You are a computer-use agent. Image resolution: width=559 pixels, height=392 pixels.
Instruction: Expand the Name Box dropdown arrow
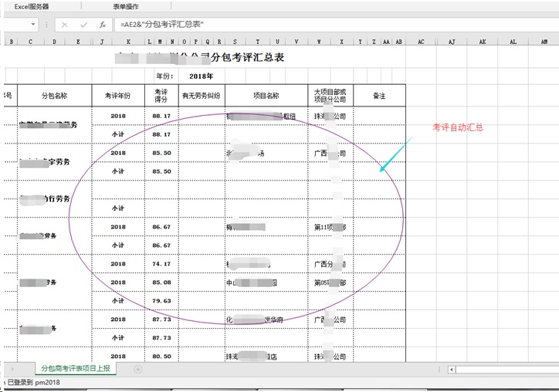click(x=33, y=25)
